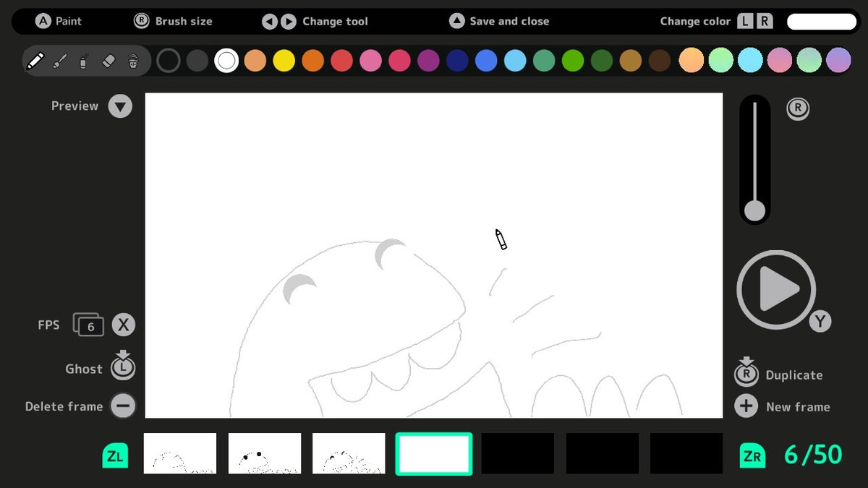Click the A button icon next to Paint
Viewport: 868px width, 488px height.
(x=43, y=21)
